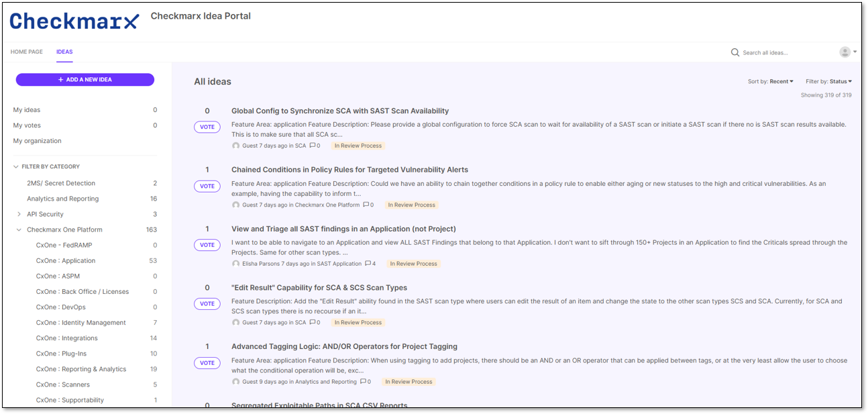Select the Ideas tab
The height and width of the screenshot is (414, 868).
pos(64,52)
